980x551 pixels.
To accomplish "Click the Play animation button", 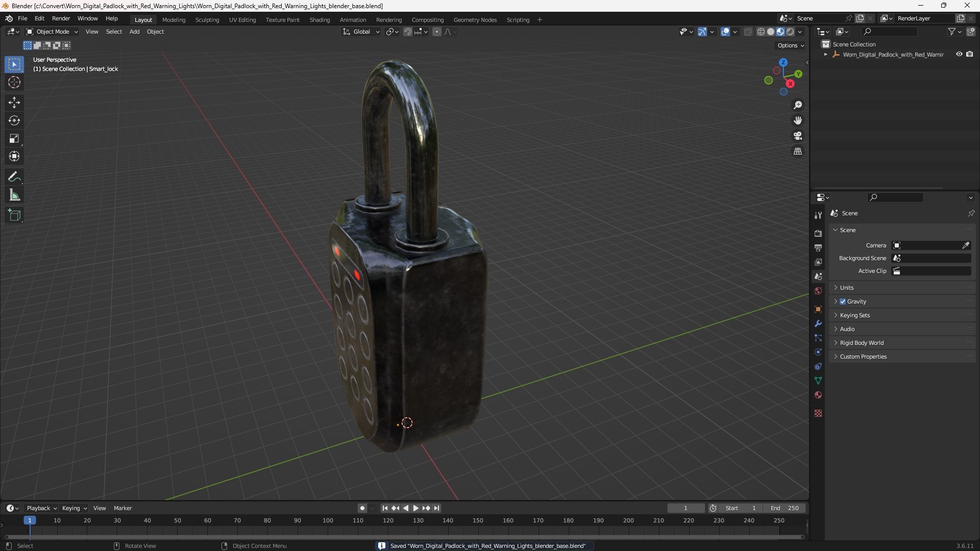I will [415, 508].
